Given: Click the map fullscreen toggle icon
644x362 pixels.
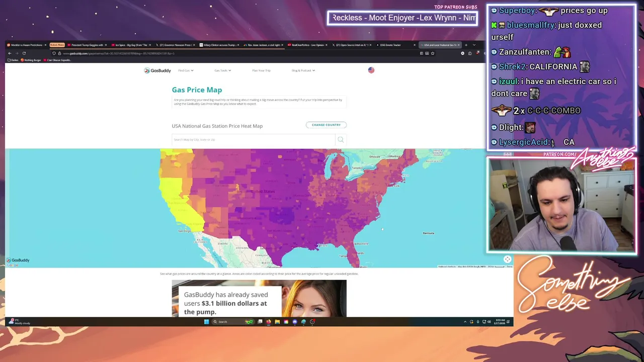Looking at the screenshot, I should (x=507, y=259).
